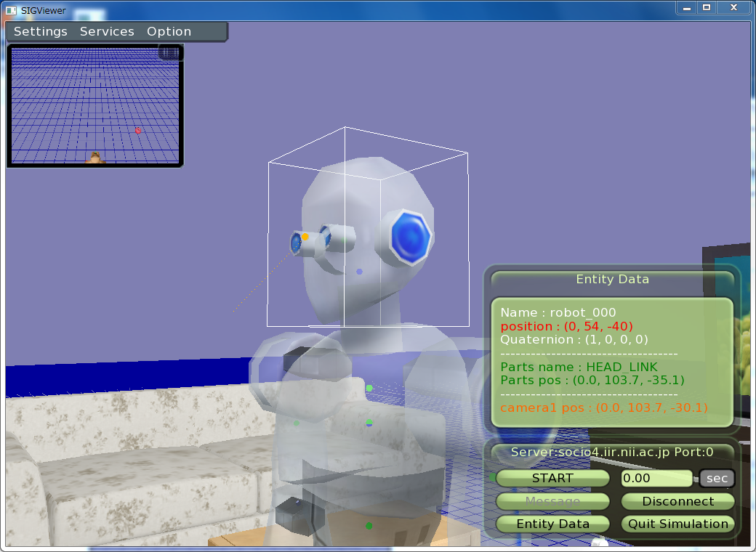Open the Settings menu

(40, 32)
